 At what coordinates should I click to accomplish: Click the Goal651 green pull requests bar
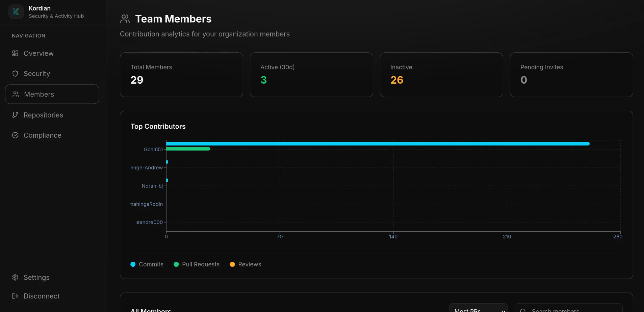(188, 149)
